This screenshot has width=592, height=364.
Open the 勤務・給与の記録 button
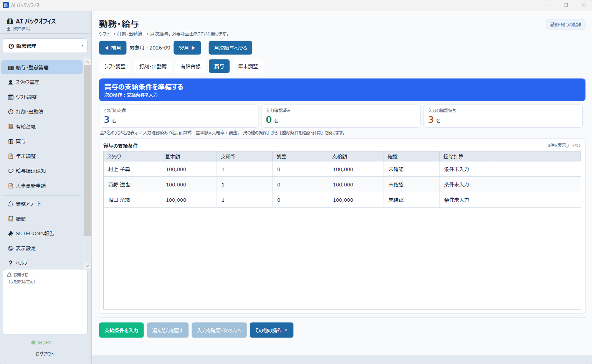(x=566, y=25)
